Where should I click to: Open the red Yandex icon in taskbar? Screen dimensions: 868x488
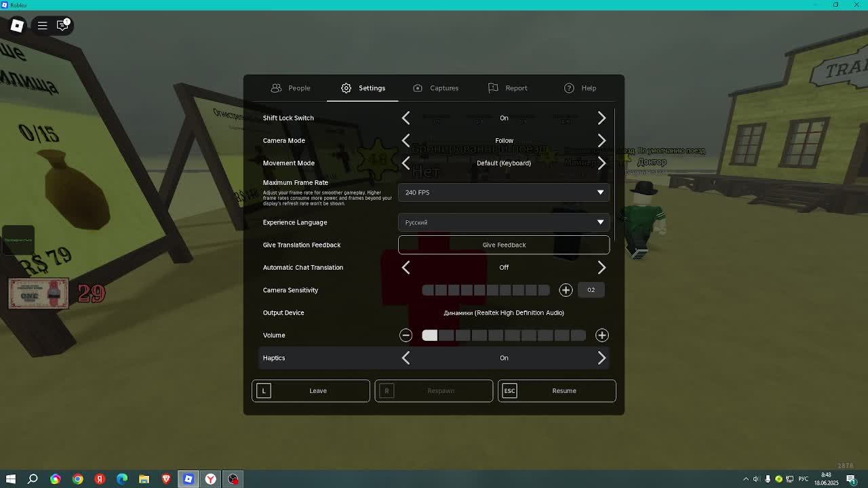click(100, 479)
